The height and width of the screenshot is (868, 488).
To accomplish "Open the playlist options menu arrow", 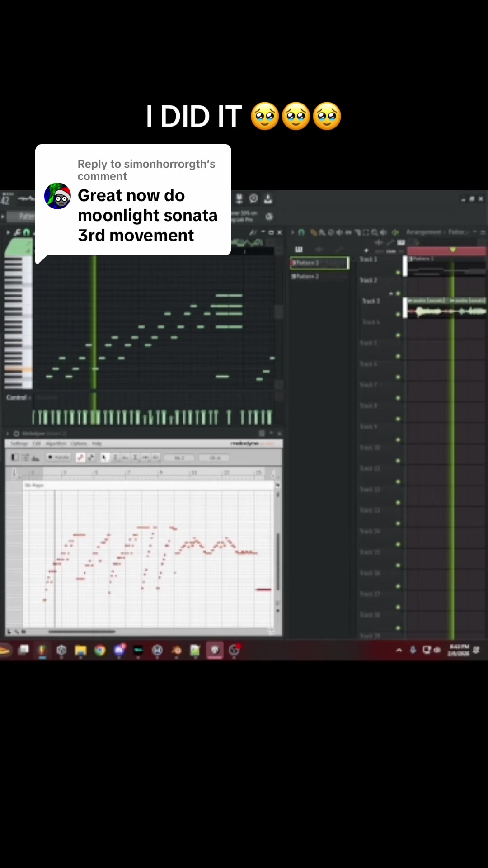I will 293,232.
